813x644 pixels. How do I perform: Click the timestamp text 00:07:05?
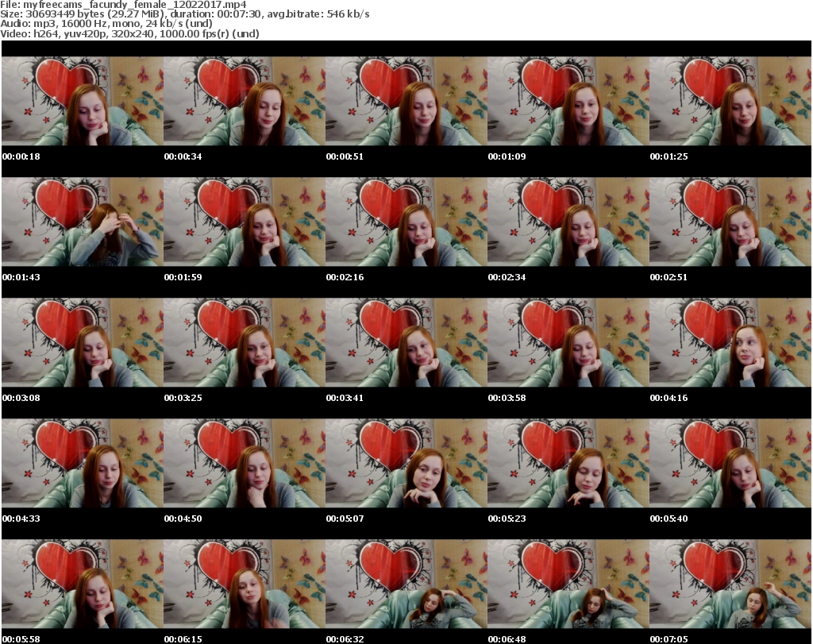(669, 639)
